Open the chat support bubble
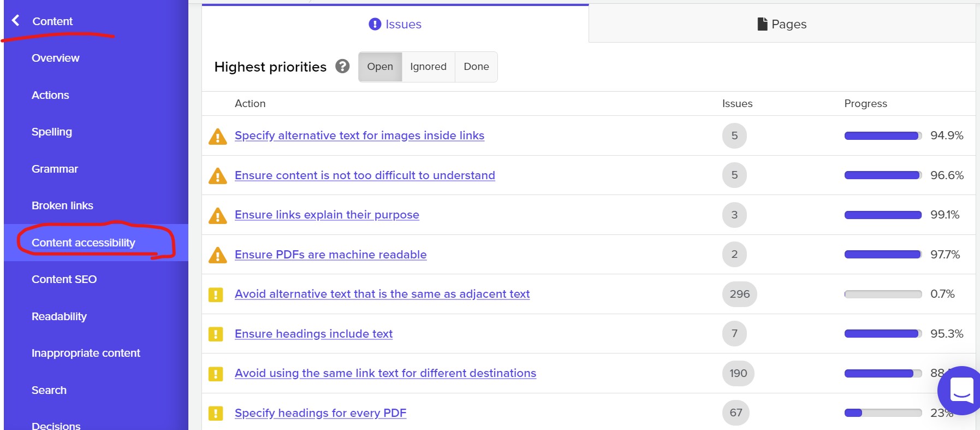The height and width of the screenshot is (430, 980). pyautogui.click(x=960, y=390)
